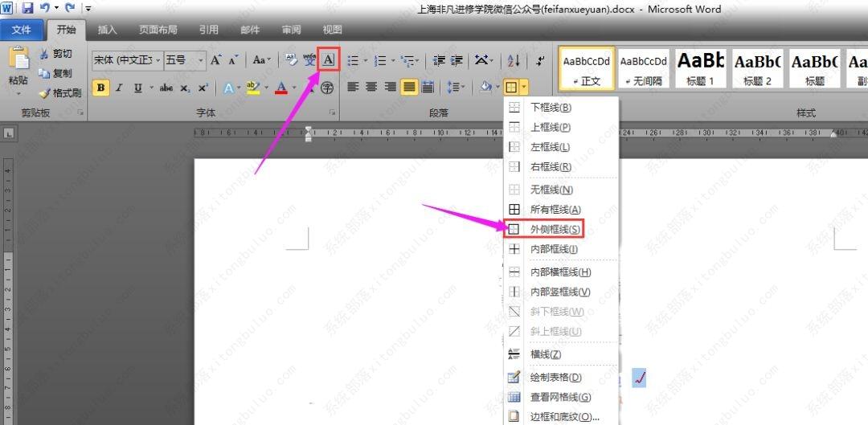The width and height of the screenshot is (868, 425).
Task: Select the Format Painter (格式刷)
Action: (60, 92)
